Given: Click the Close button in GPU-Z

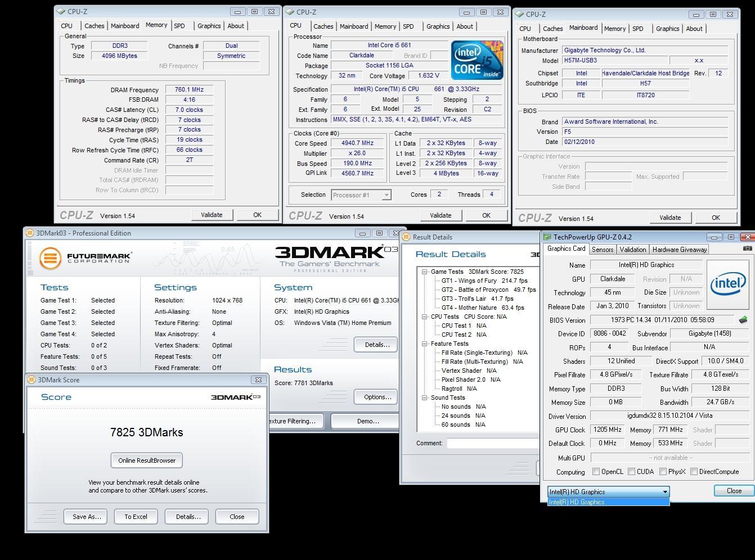Looking at the screenshot, I should click(x=734, y=491).
